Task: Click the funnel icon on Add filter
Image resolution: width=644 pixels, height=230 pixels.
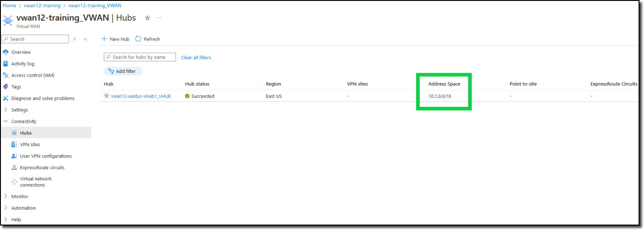Action: tap(111, 71)
